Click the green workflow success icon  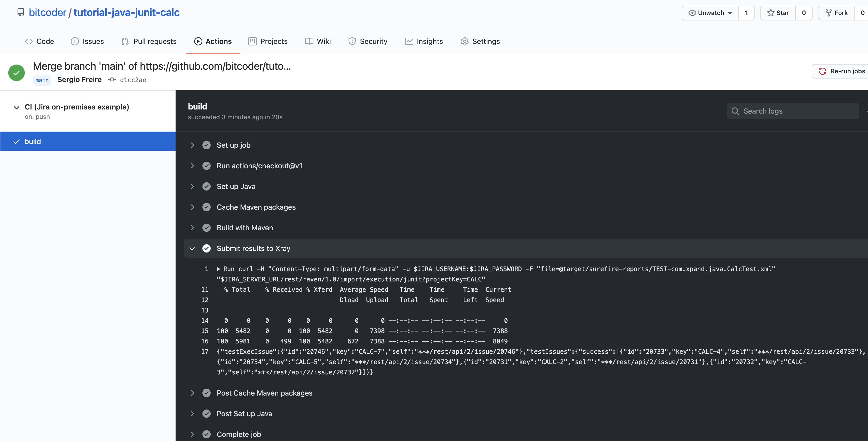(17, 73)
